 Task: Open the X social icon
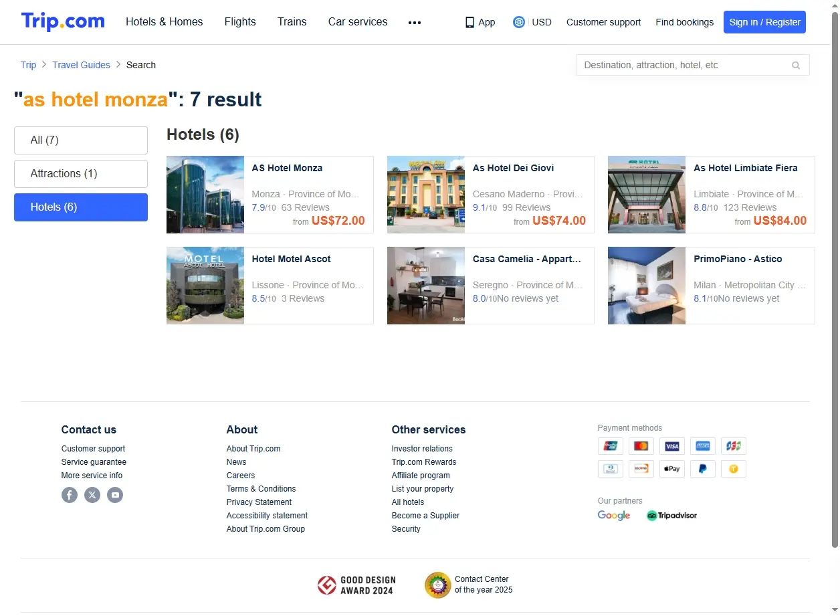click(x=92, y=495)
